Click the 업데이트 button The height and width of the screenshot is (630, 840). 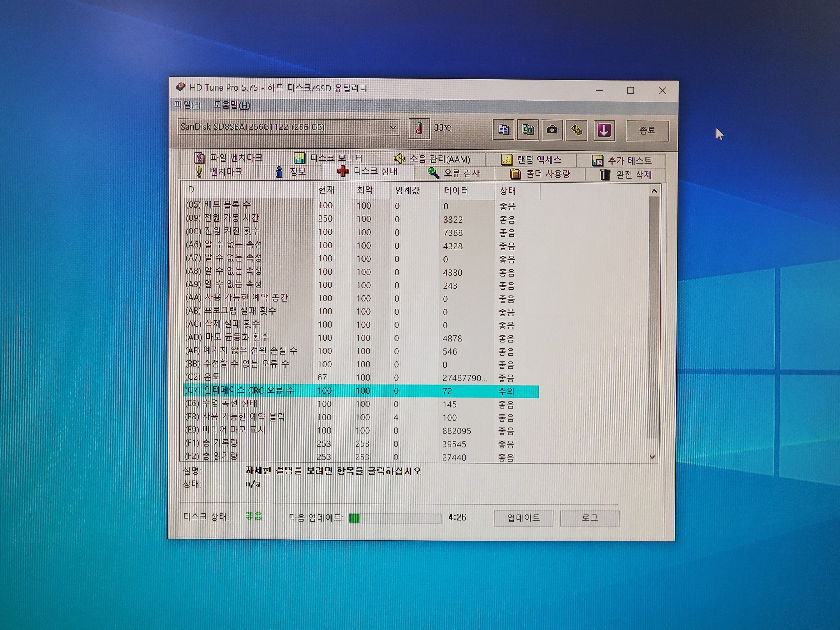click(523, 518)
